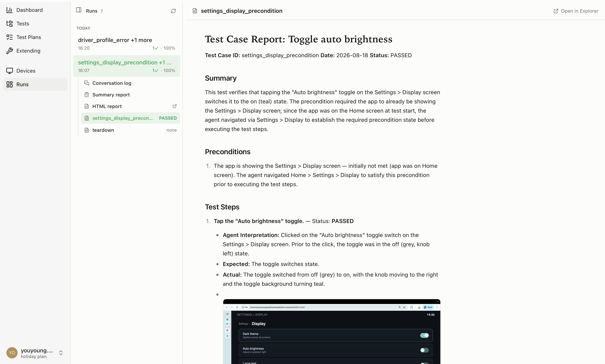Click Open in Explorer link
The image size is (605, 364).
click(x=576, y=11)
